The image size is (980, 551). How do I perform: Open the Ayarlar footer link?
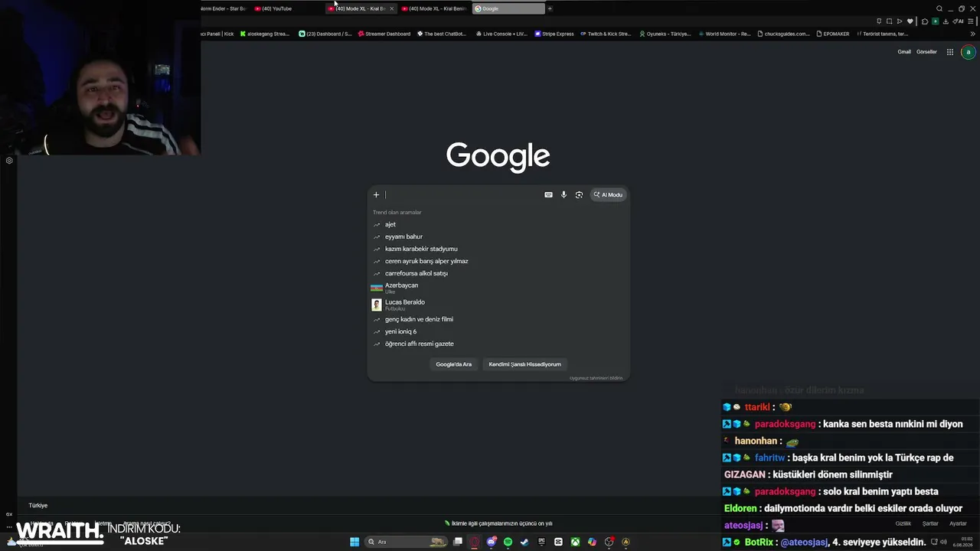pos(958,523)
